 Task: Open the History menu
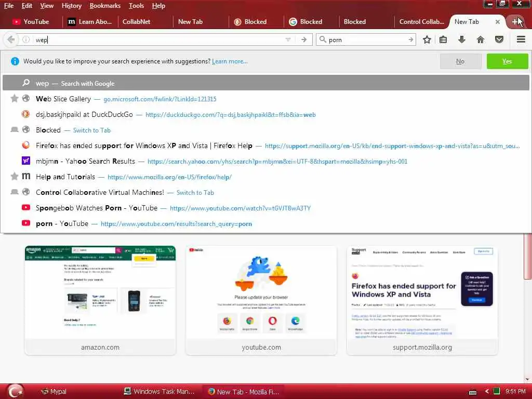pyautogui.click(x=72, y=6)
